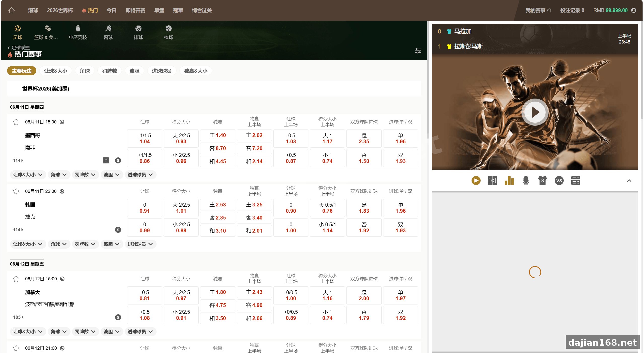Open the 综合过关 navigation tab
Screen dimensions: 644x353
pyautogui.click(x=202, y=10)
